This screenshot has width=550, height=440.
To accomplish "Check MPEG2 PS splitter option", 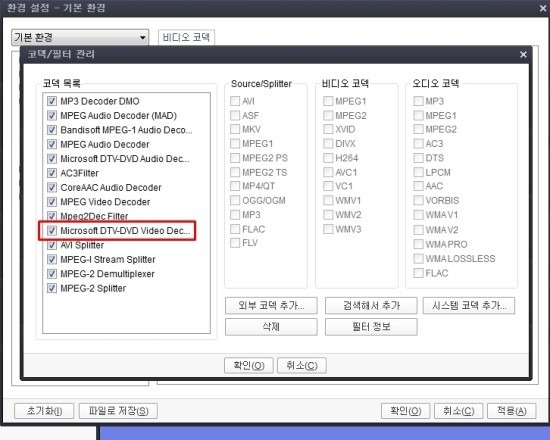I will pyautogui.click(x=235, y=158).
